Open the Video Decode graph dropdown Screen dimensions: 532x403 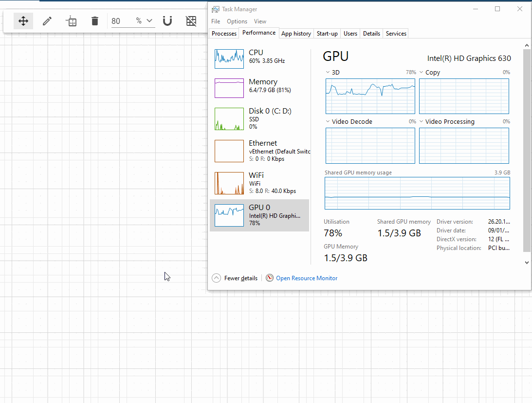[x=328, y=121]
